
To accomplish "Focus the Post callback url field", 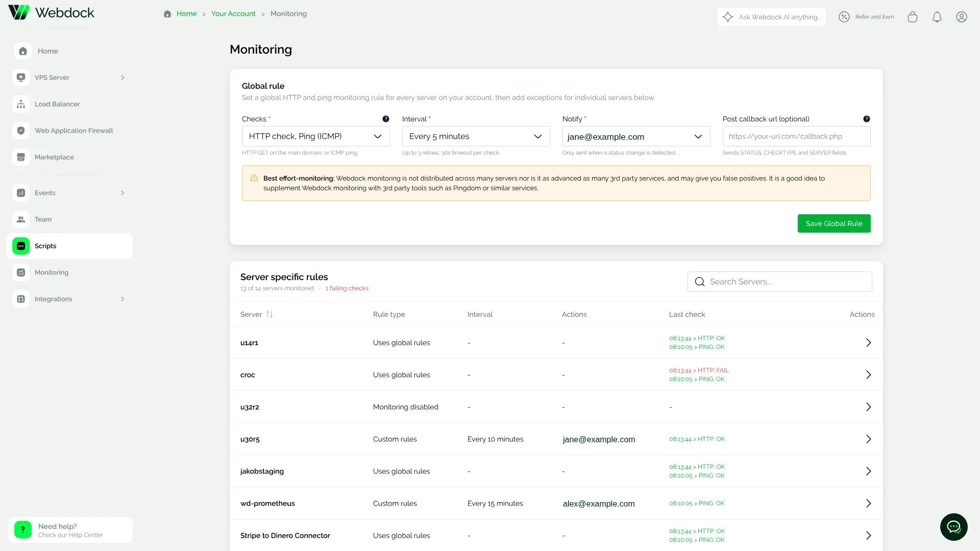I will tap(796, 136).
